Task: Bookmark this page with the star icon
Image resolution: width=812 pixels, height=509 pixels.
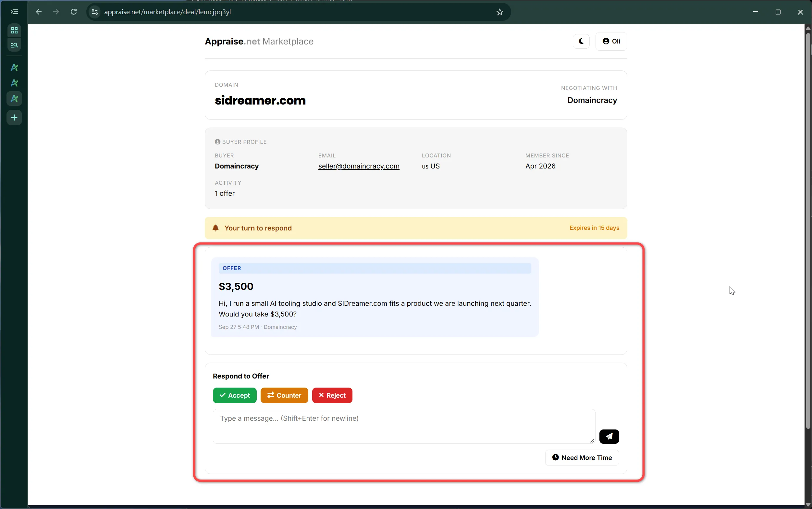Action: click(x=499, y=12)
